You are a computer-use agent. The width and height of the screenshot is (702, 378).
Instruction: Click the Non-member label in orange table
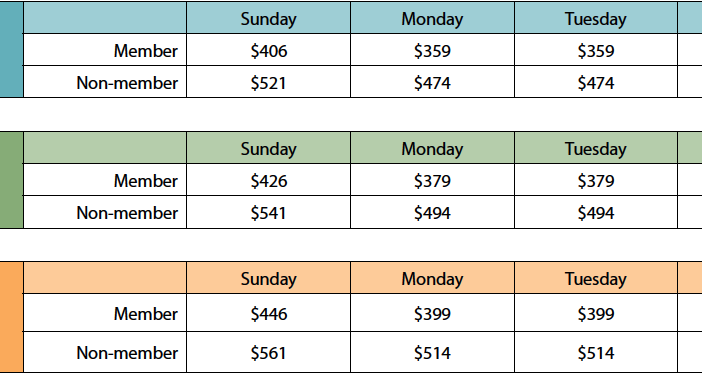127,353
